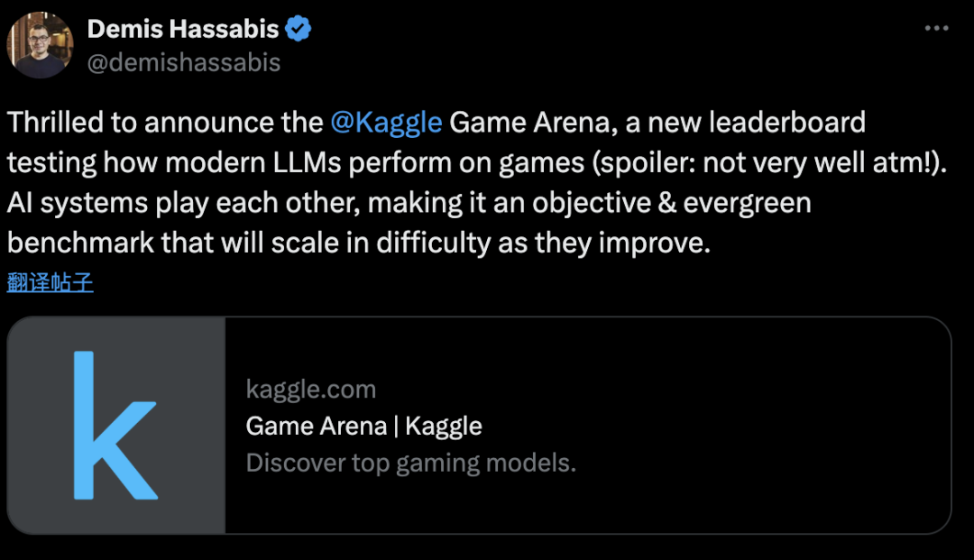Open the @demishassabis handle link
This screenshot has height=560, width=974.
(184, 61)
